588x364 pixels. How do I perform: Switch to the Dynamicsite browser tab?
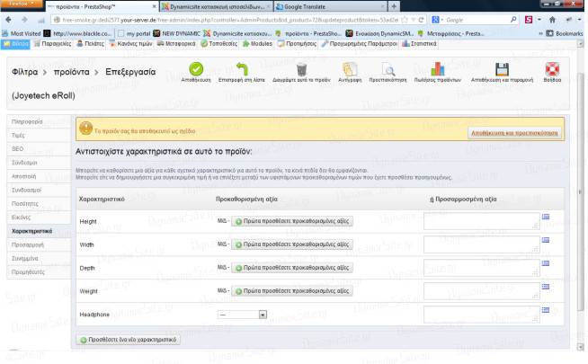217,7
